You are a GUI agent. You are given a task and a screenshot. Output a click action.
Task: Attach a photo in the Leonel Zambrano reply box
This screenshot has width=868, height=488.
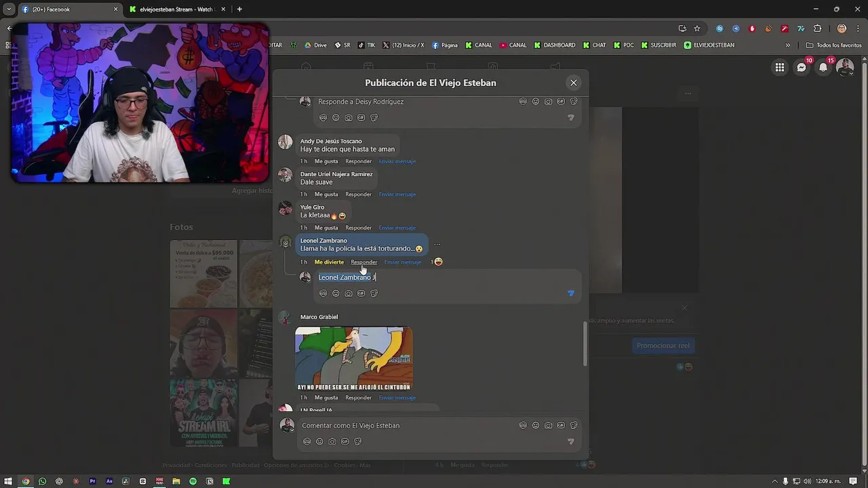pos(349,293)
